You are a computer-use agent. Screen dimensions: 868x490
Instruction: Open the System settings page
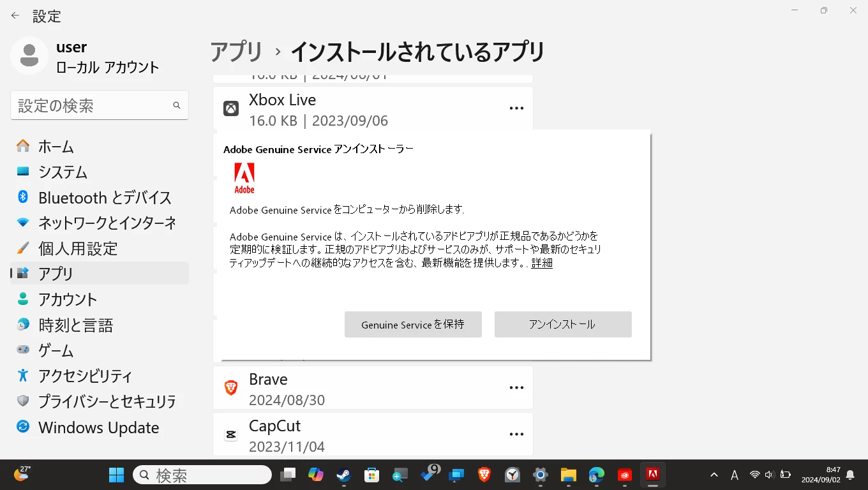(100, 172)
